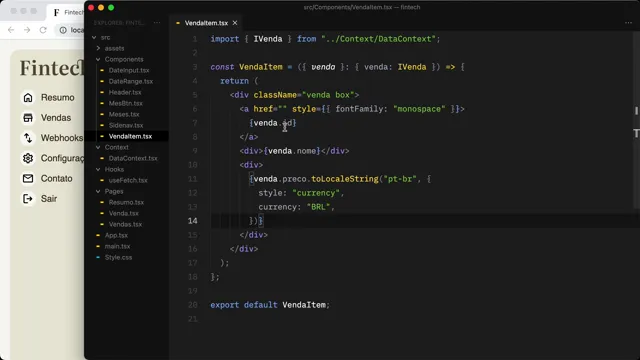This screenshot has height=360, width=640.
Task: Click the toLocaleString method call
Action: click(345, 179)
